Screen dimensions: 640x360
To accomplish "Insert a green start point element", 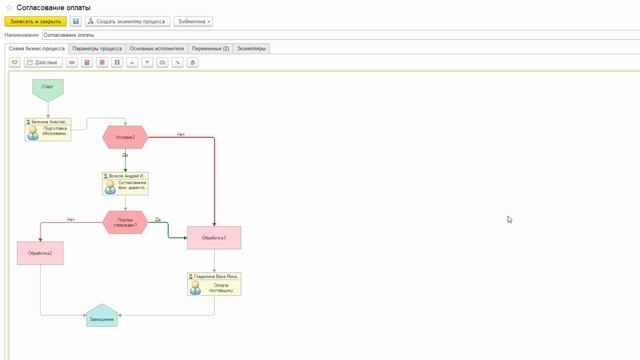I will (15, 62).
